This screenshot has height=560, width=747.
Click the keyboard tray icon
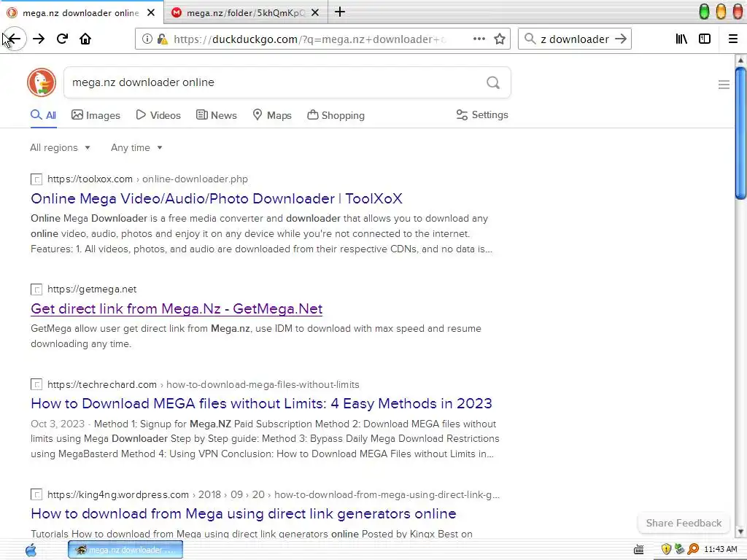639,550
